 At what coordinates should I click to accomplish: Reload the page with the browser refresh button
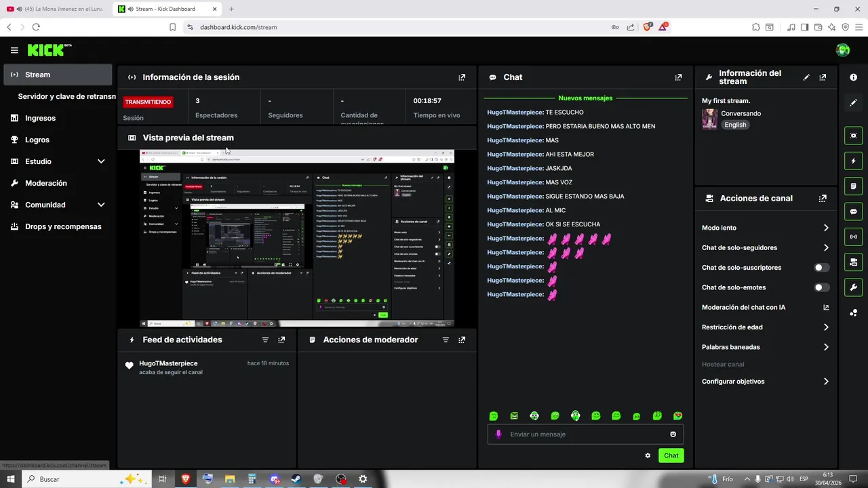(x=36, y=27)
